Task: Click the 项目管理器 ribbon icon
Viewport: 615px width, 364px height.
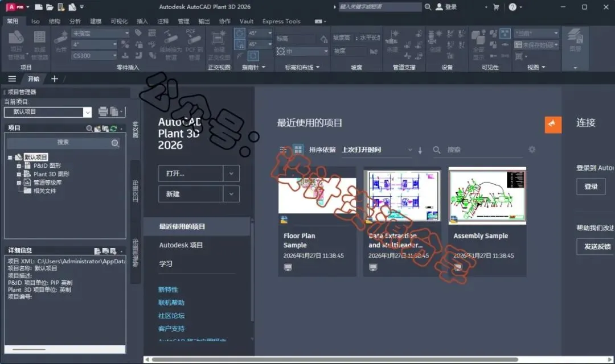Action: (x=16, y=45)
